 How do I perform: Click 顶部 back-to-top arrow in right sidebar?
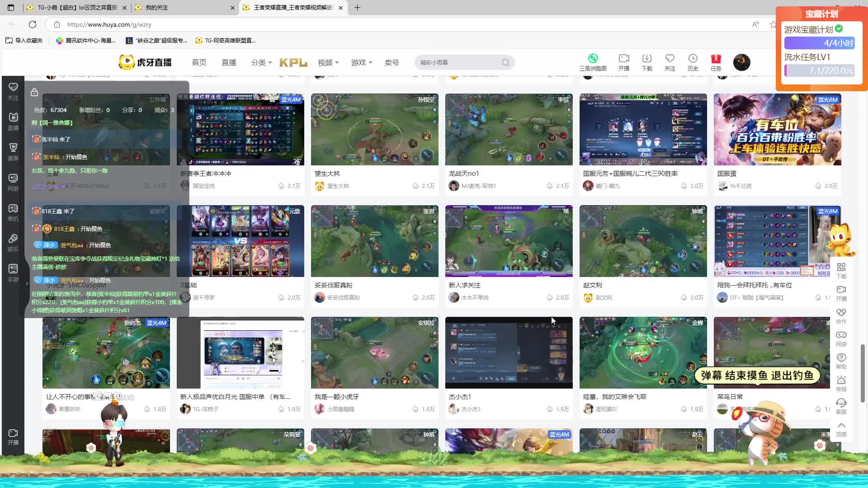(841, 426)
